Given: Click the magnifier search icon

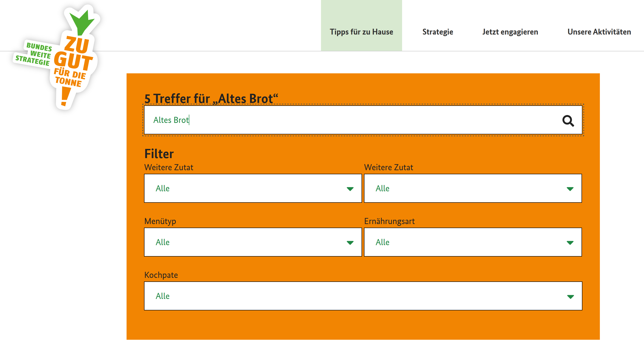Looking at the screenshot, I should click(568, 121).
